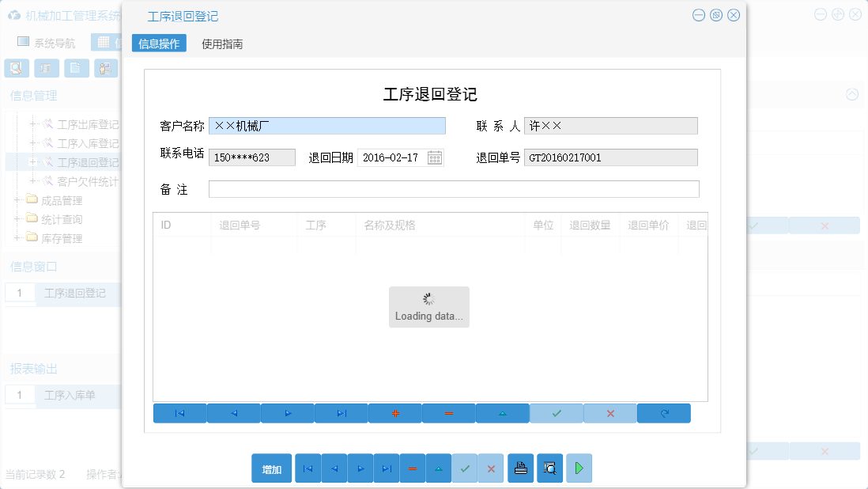868x489 pixels.
Task: Insert a detail row with the orange plus icon
Action: (394, 412)
